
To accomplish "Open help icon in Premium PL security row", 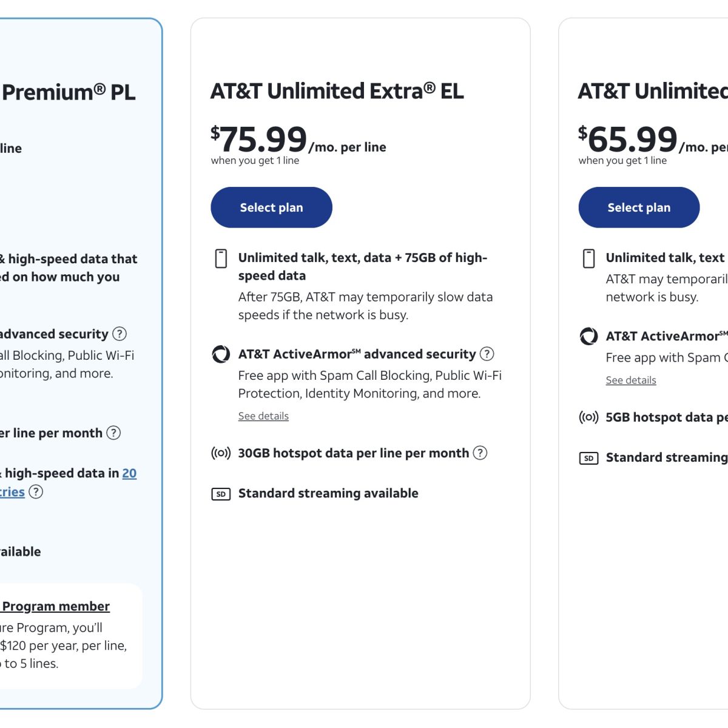I will click(120, 334).
